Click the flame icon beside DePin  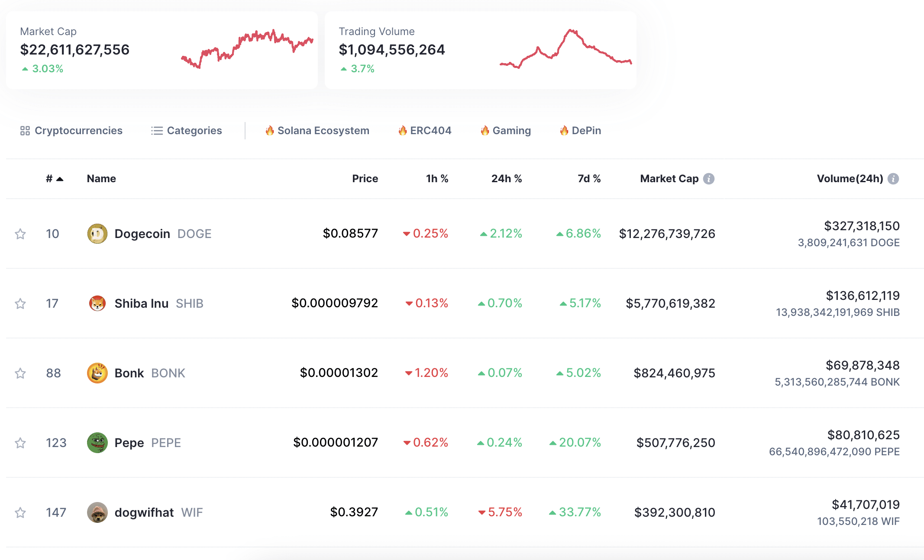pos(564,130)
